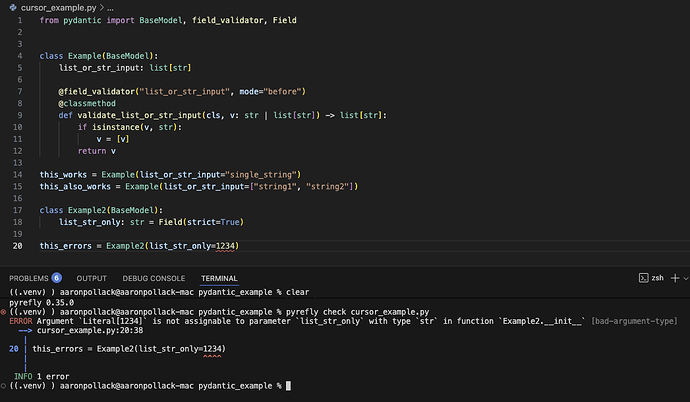
Task: Click 'class Example(BaseModel):' on line 4
Action: click(99, 56)
